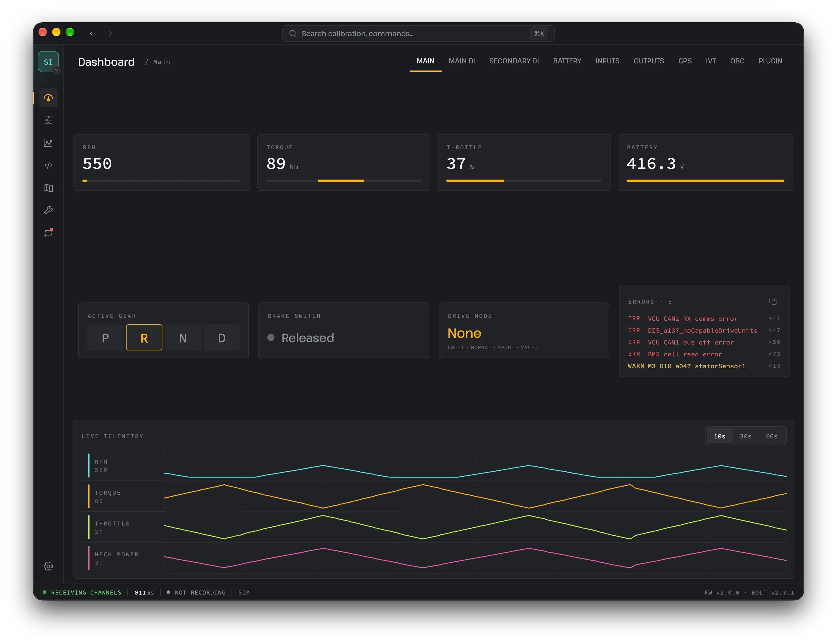Go back with left arrow
Screen dimensions: 837x644
(91, 33)
